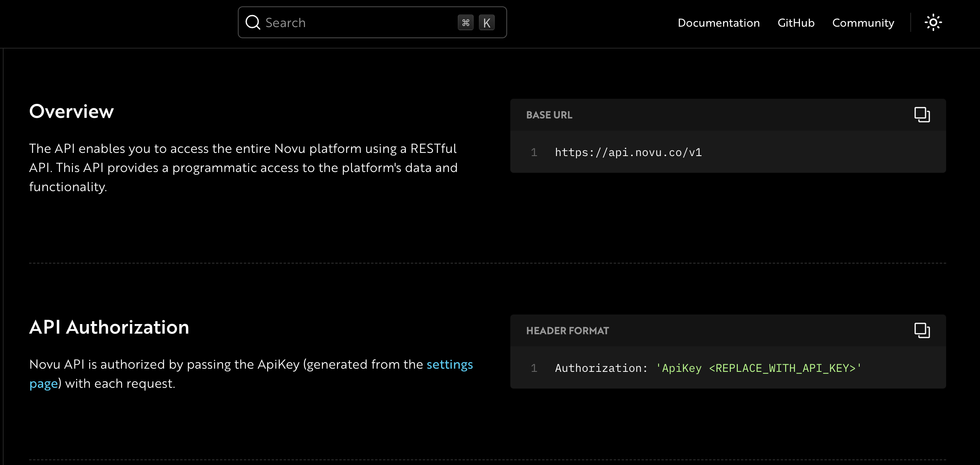The image size is (980, 465).
Task: Click the search magnifier icon
Action: point(253,22)
